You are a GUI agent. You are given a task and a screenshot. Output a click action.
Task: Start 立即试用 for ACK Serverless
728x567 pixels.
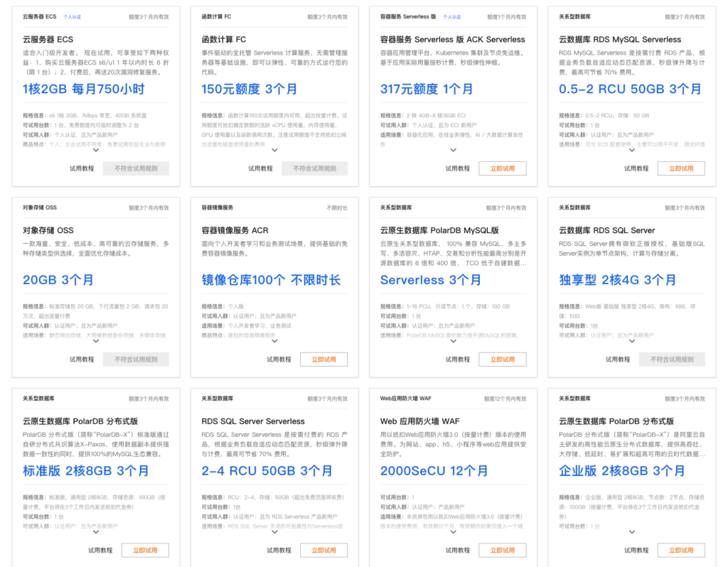click(503, 168)
